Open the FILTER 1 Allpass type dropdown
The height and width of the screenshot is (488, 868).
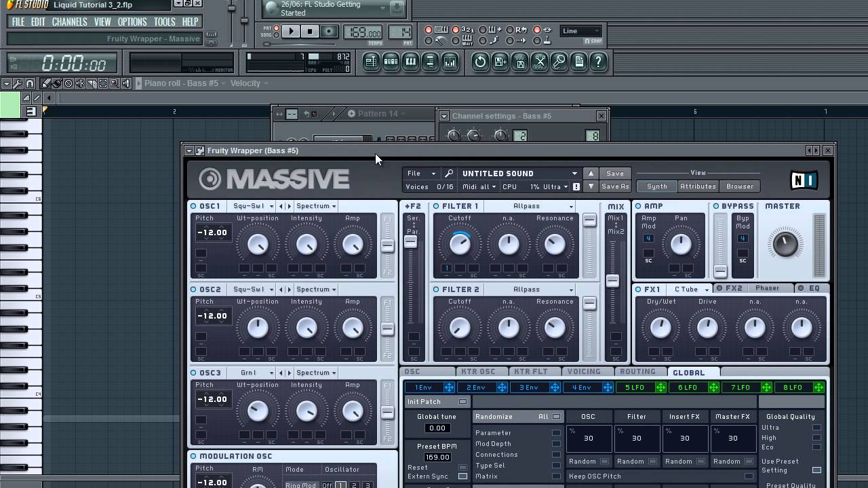coord(530,206)
